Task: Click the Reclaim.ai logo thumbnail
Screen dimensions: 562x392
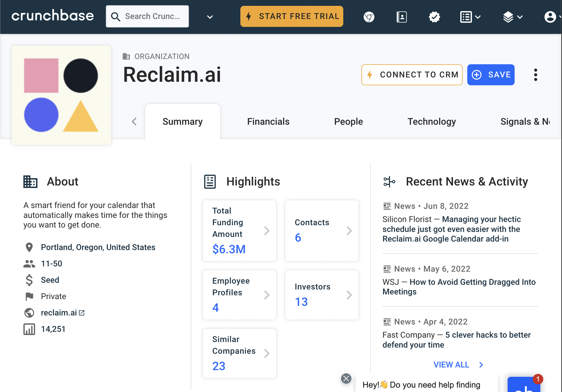Action: (x=61, y=95)
